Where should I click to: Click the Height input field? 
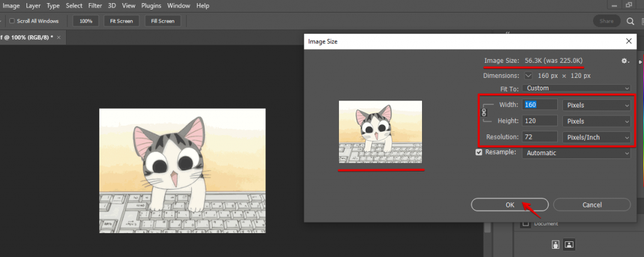pyautogui.click(x=539, y=121)
